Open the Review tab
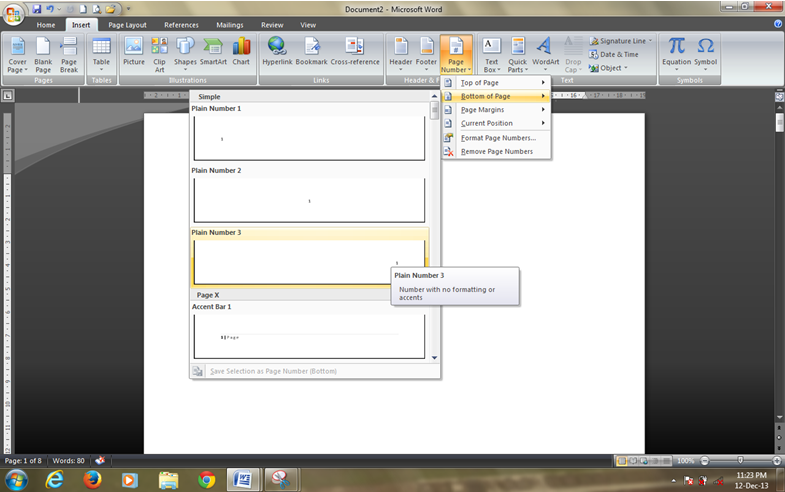785x492 pixels. pos(272,25)
